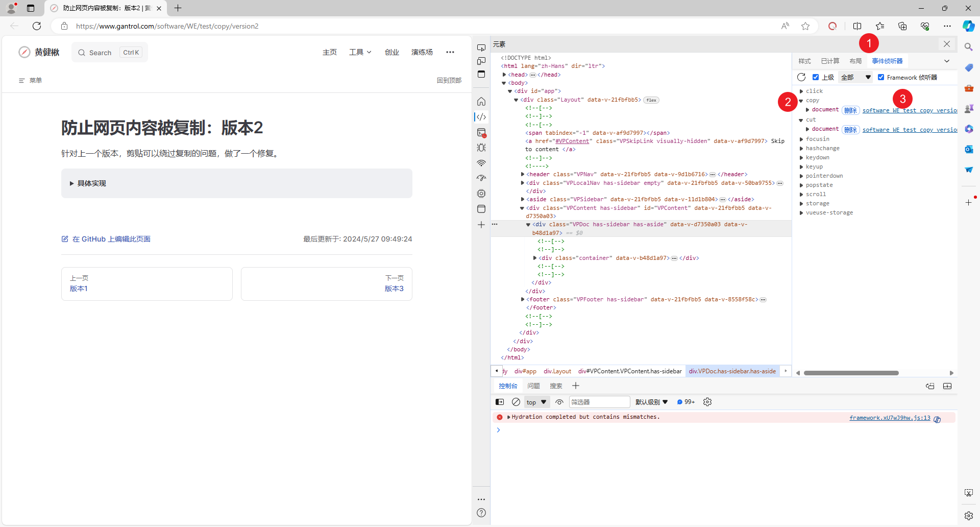Click the inspect element picker icon
The width and height of the screenshot is (980, 527).
pyautogui.click(x=481, y=47)
